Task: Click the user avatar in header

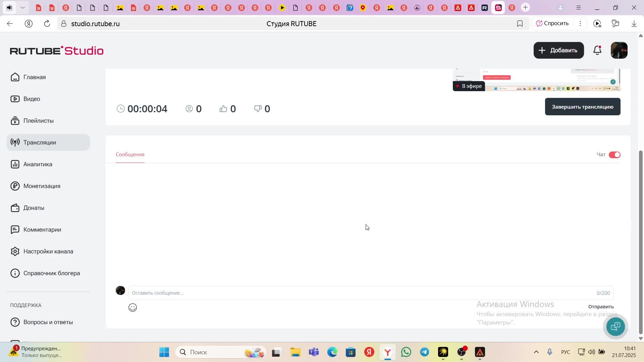Action: point(619,50)
